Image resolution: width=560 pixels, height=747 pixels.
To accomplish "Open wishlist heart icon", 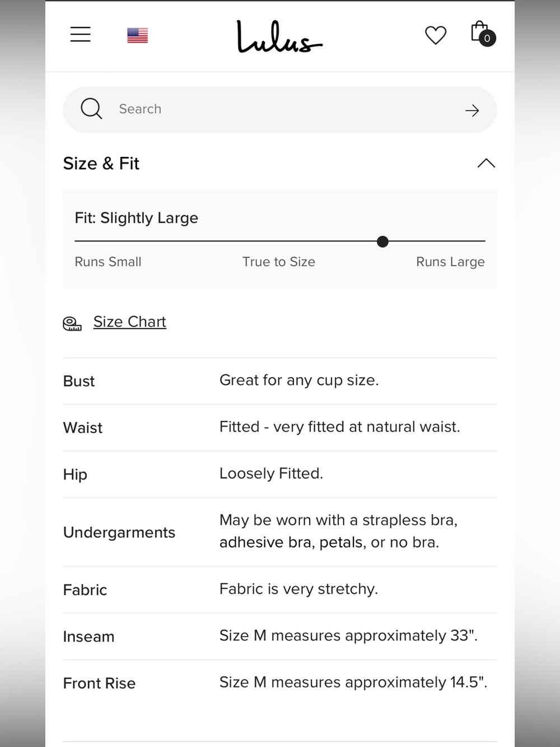I will coord(435,35).
